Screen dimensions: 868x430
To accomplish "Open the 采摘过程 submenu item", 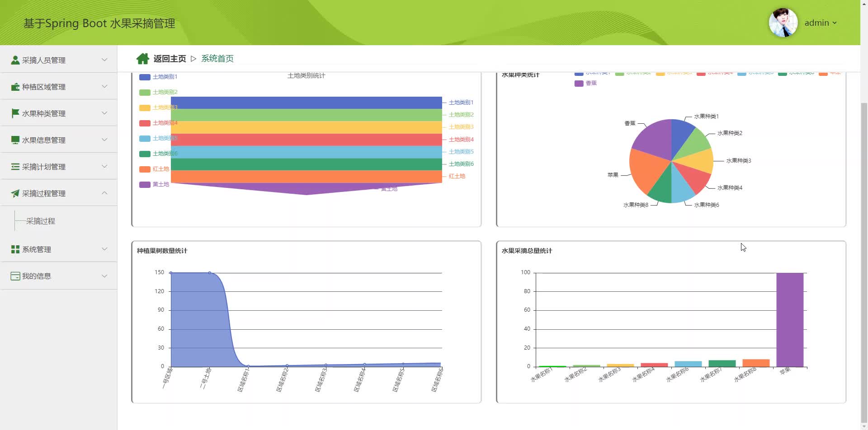I will click(x=41, y=221).
